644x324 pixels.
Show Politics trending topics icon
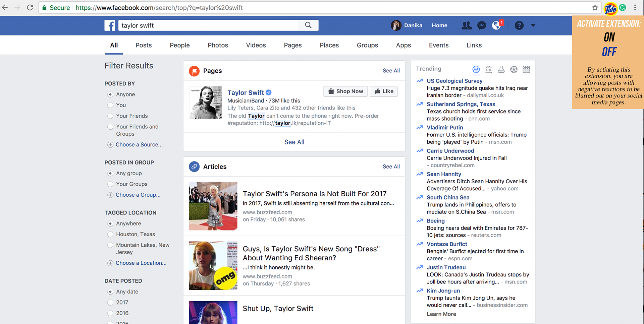coord(489,69)
